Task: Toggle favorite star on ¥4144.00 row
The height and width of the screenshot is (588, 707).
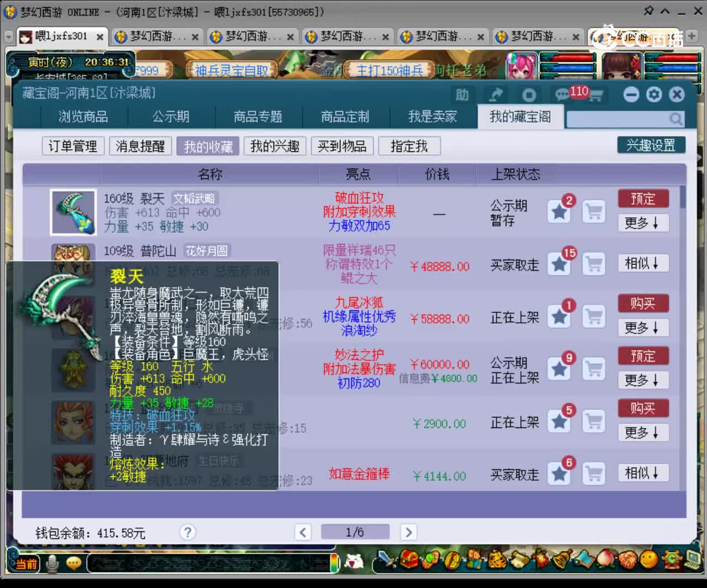Action: 559,474
